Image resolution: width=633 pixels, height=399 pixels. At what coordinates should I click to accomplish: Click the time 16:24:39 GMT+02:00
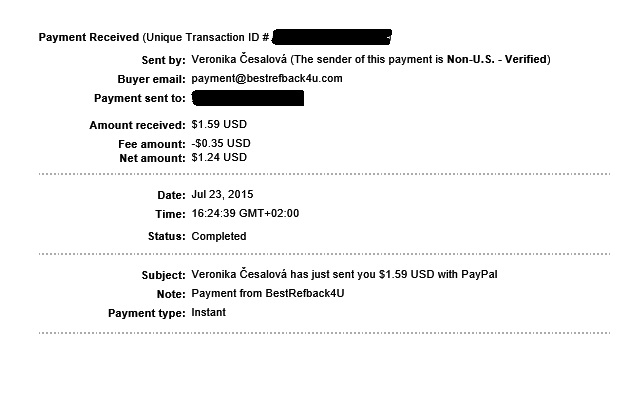245,213
